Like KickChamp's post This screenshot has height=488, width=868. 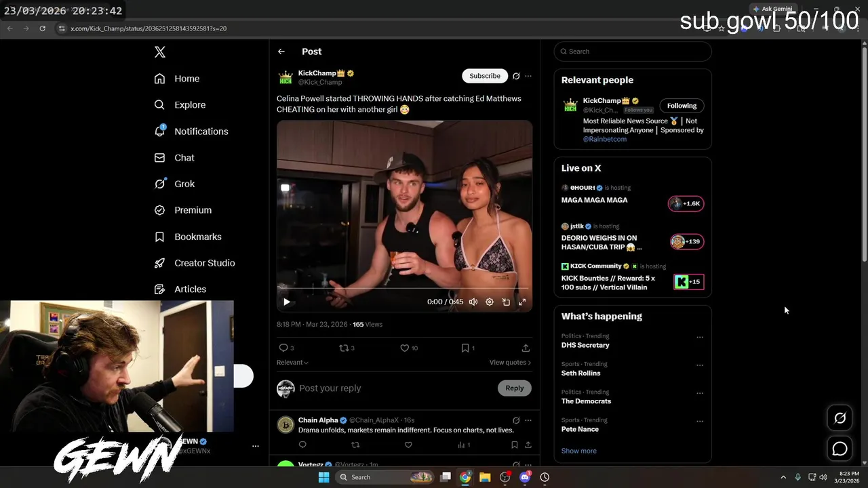tap(405, 348)
